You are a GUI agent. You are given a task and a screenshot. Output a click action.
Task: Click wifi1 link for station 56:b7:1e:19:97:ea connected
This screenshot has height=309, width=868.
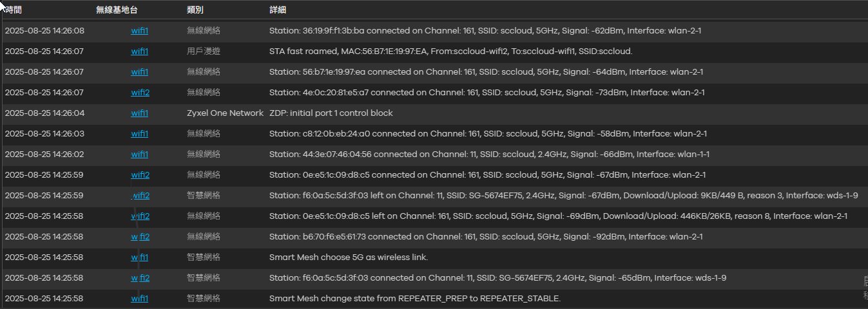pos(140,71)
